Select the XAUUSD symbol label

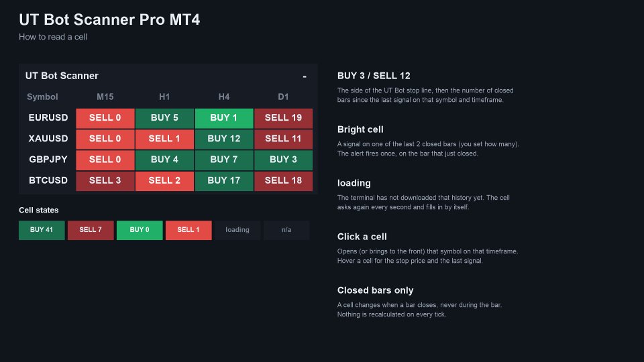pos(48,139)
